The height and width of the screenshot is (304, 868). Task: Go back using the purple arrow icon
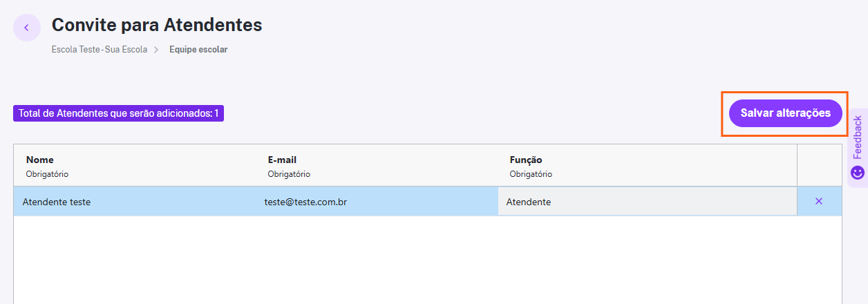pos(27,28)
